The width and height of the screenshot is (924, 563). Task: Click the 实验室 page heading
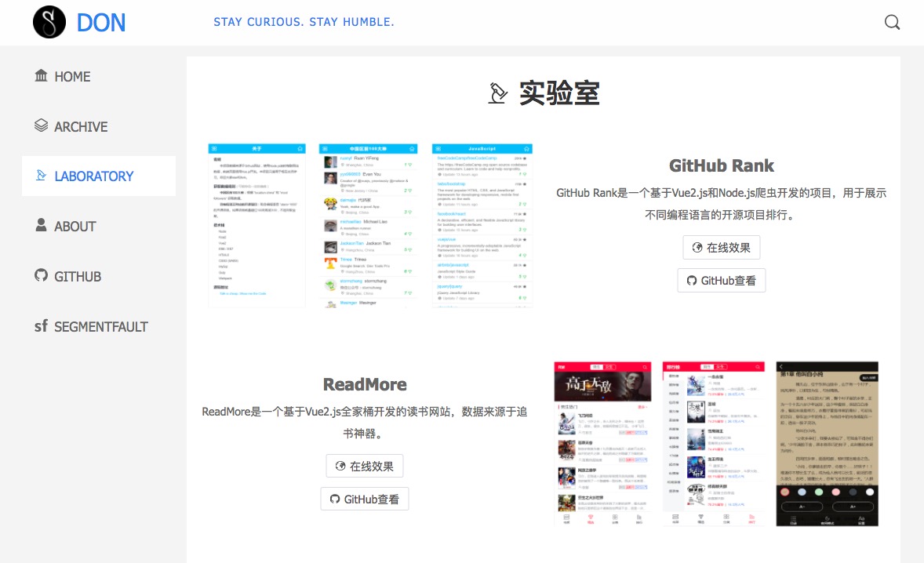[x=558, y=93]
